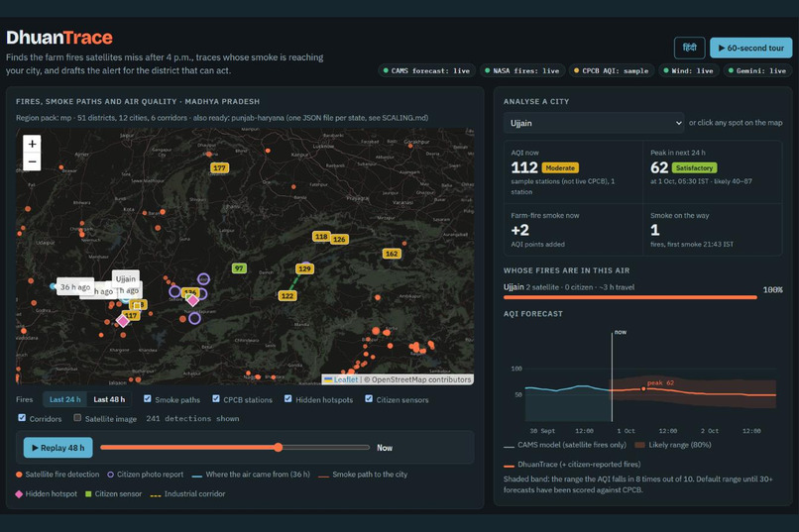Viewport: 799px width, 532px height.
Task: Click the Satellite fire detection legend entry
Action: tap(57, 475)
